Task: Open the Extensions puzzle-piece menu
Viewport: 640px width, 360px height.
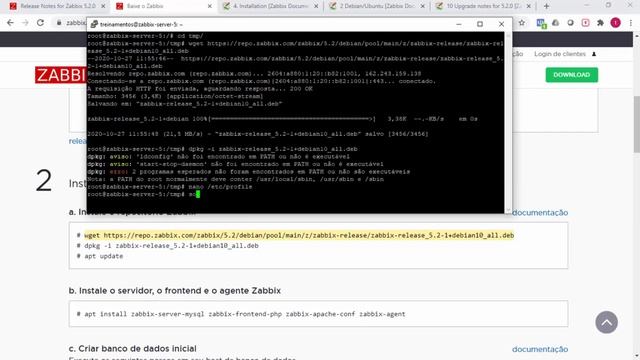Action: tap(600, 23)
